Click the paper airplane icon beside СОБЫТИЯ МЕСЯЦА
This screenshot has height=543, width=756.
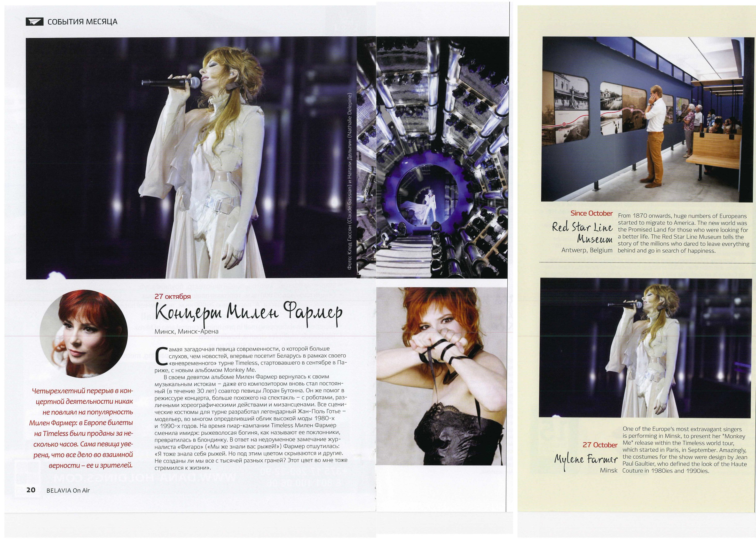coord(35,22)
